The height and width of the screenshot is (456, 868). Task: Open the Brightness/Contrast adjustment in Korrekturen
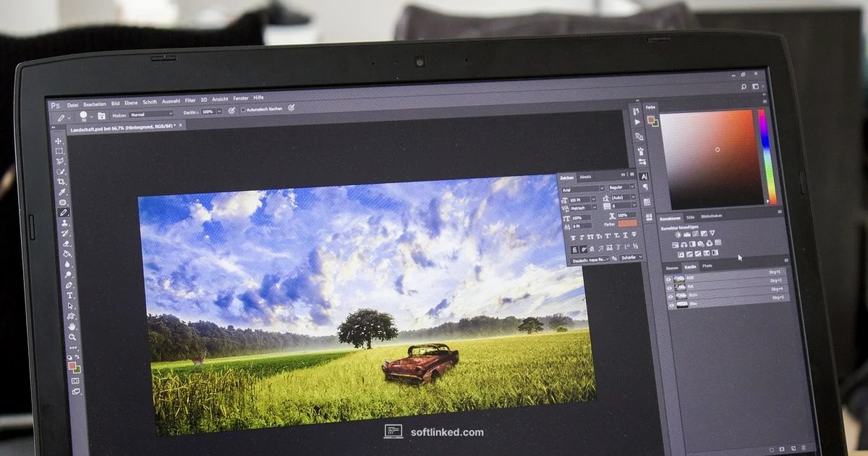point(678,234)
